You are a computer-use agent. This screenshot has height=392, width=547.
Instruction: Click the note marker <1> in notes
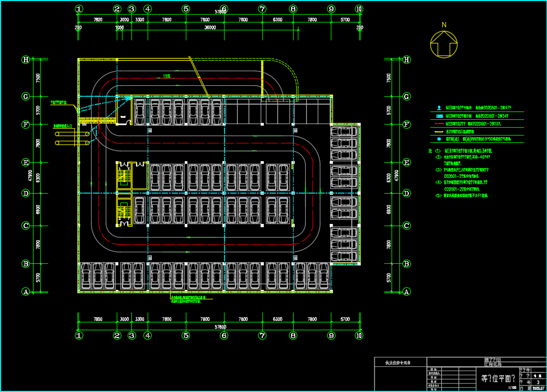438,151
